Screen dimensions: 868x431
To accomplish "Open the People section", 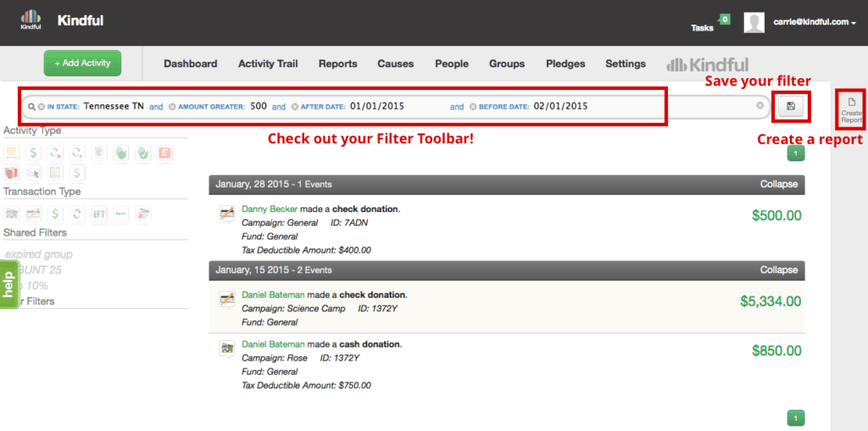I will [452, 64].
